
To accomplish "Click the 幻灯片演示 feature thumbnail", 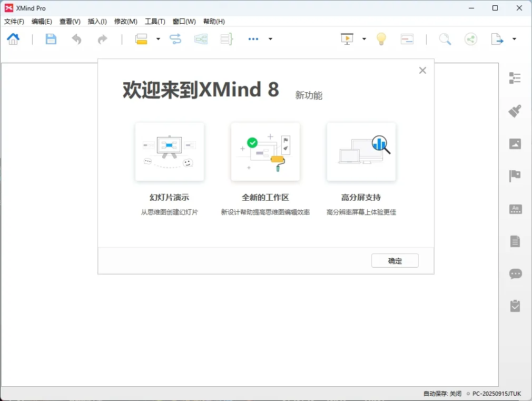I will click(x=170, y=152).
